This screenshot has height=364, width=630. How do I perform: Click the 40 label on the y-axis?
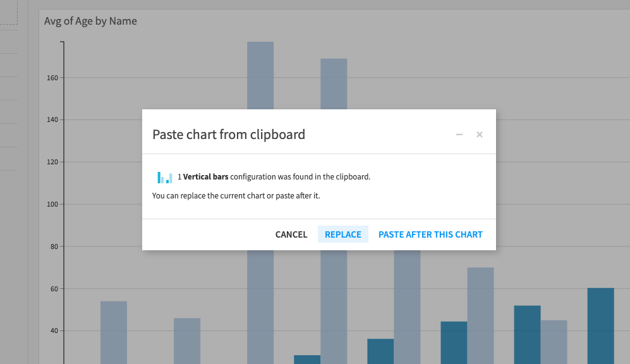click(54, 331)
